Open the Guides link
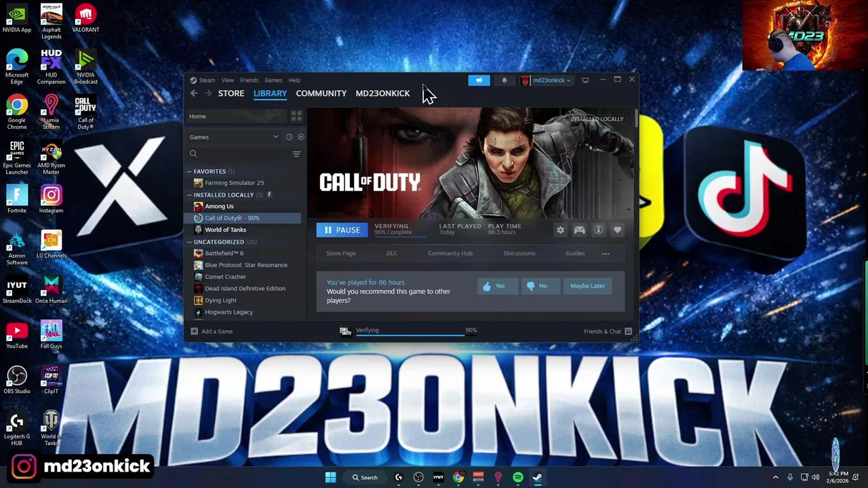The height and width of the screenshot is (488, 868). pos(575,253)
